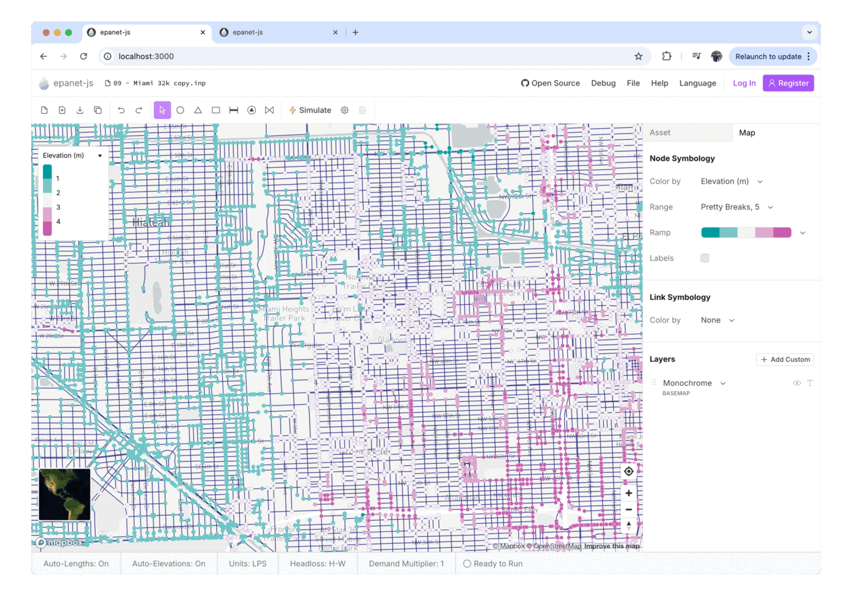Open the simulation report icon
The image size is (852, 616).
363,110
